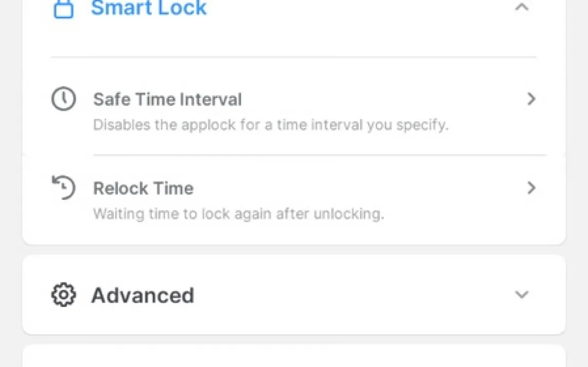Image resolution: width=588 pixels, height=367 pixels.
Task: Click the Smart Lock padlock icon
Action: pyautogui.click(x=64, y=8)
